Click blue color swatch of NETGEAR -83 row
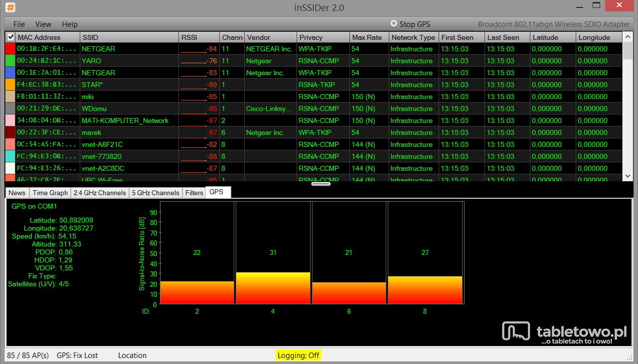Viewport: 638px width, 364px height. (x=10, y=73)
